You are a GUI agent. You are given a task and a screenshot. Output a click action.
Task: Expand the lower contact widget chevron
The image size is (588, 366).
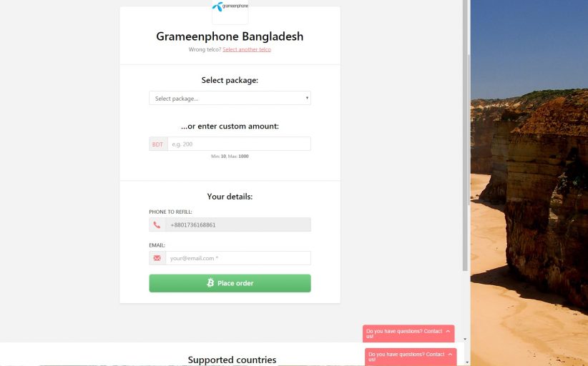click(451, 354)
